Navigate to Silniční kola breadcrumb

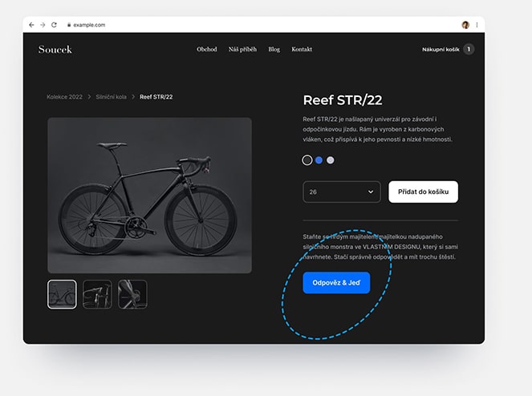point(111,97)
